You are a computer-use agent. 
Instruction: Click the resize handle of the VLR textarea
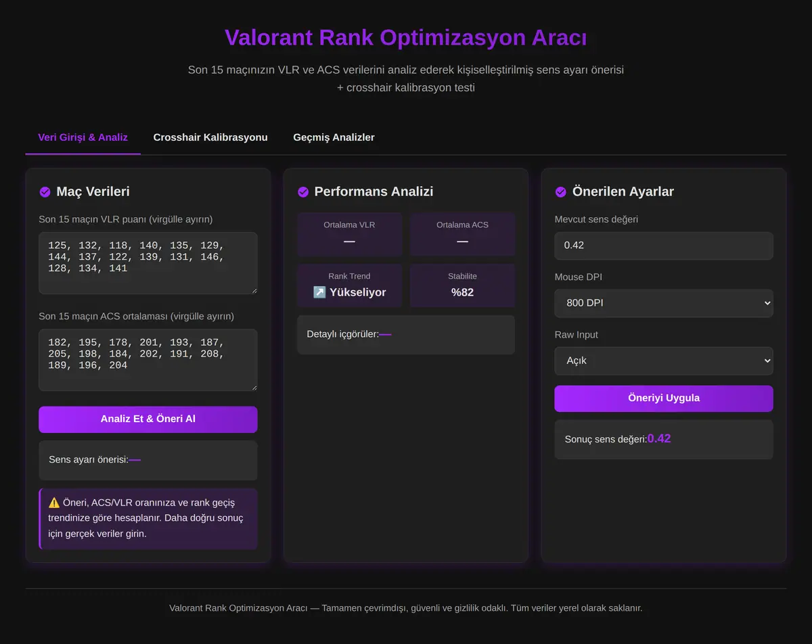point(253,290)
